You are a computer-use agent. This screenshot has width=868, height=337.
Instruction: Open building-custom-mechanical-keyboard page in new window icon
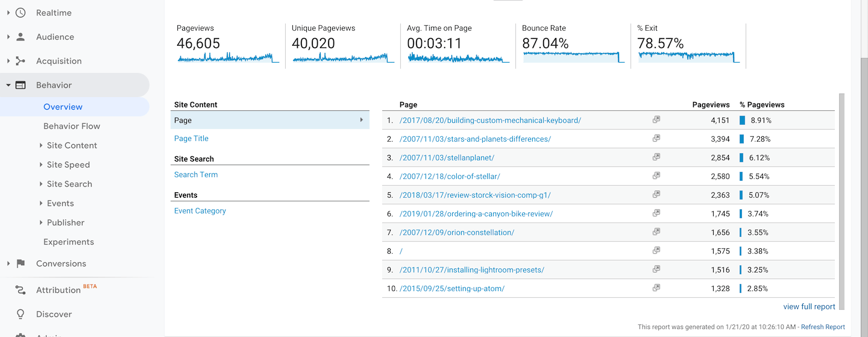click(x=656, y=120)
